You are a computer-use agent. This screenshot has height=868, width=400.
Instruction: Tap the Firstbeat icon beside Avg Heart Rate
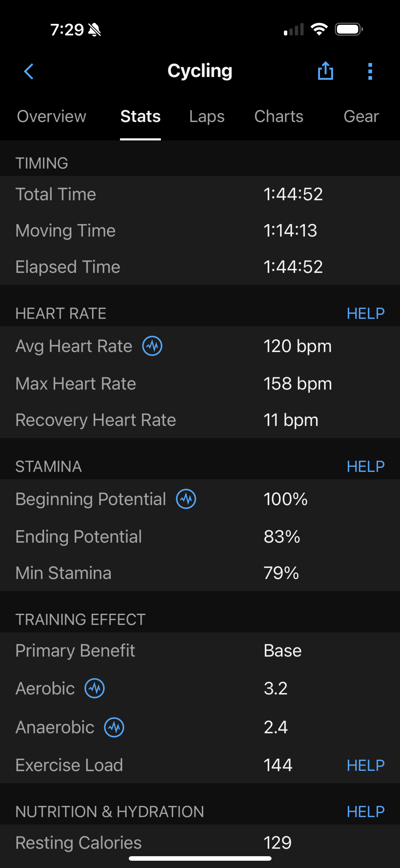click(x=152, y=346)
